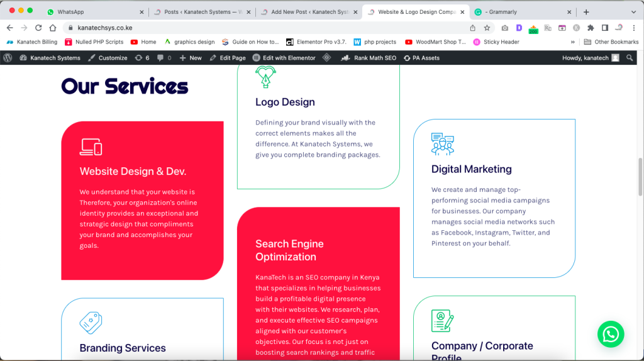Open the Other Bookmarks folder
The width and height of the screenshot is (644, 361).
[611, 42]
